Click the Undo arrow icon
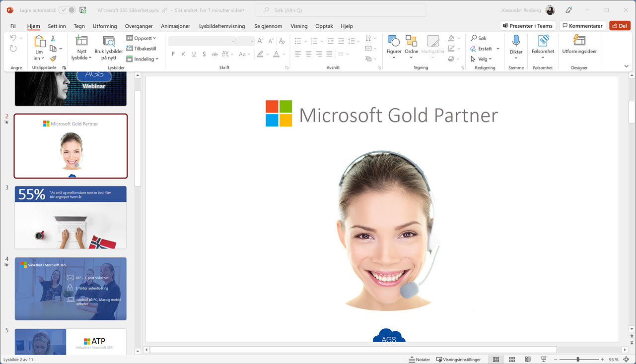 (x=13, y=38)
